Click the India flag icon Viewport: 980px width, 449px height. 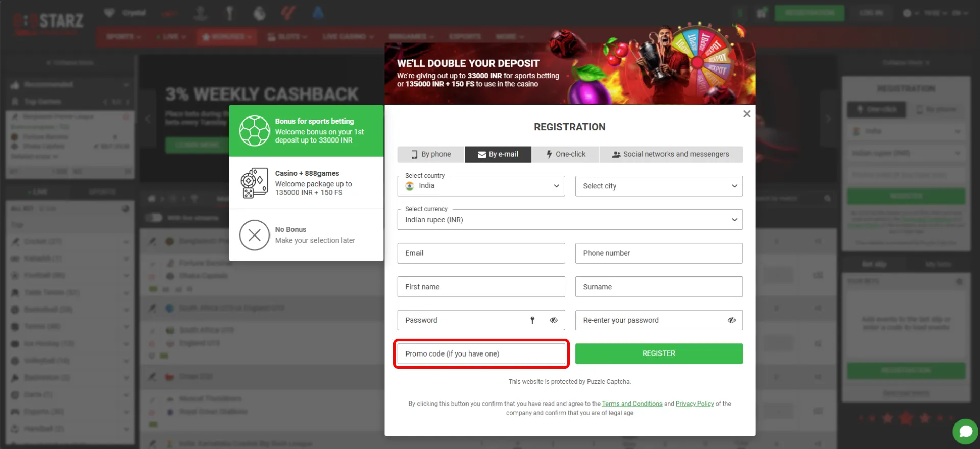(x=410, y=186)
